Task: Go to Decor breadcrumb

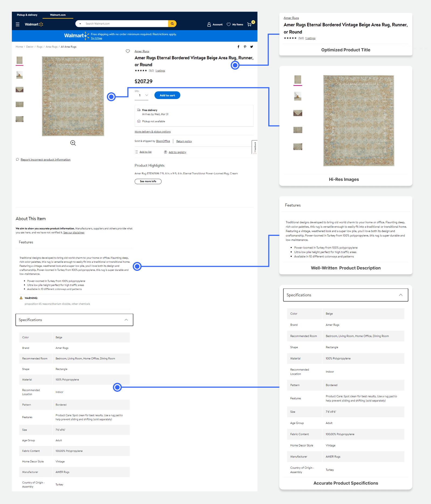Action: (x=30, y=47)
